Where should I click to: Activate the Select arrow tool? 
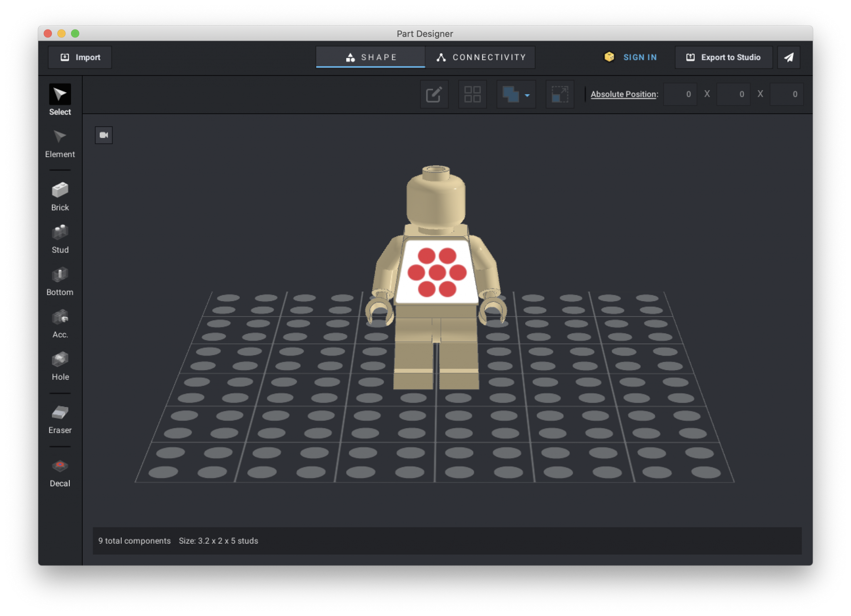coord(60,98)
